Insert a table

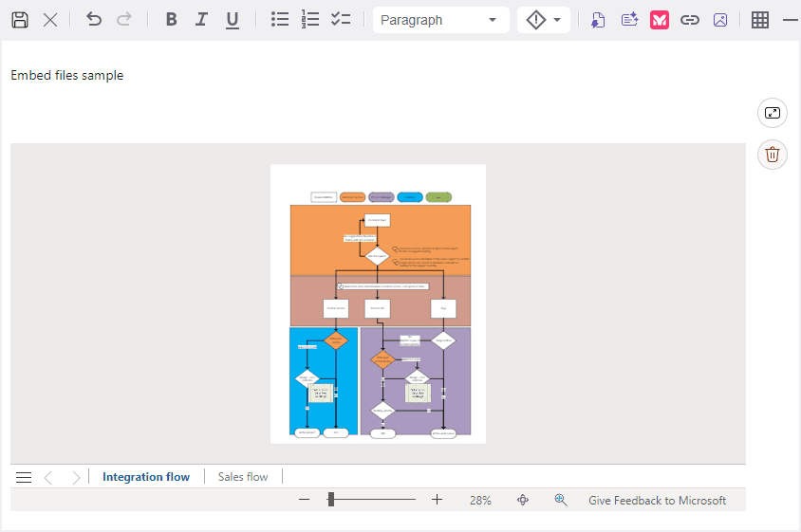(760, 20)
